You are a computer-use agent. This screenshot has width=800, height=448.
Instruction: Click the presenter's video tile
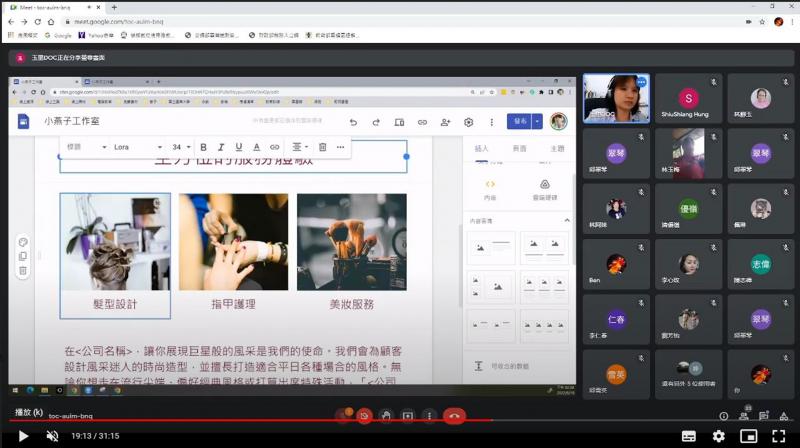point(616,98)
